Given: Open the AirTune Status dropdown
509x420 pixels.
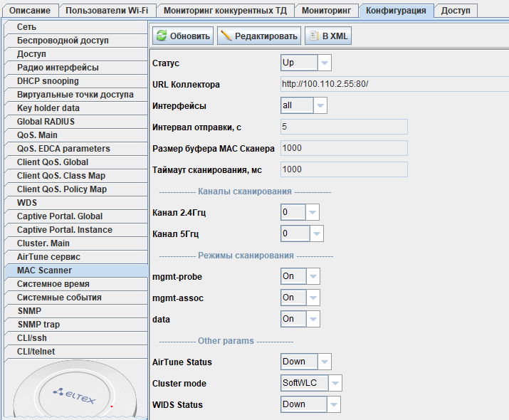Looking at the screenshot, I should point(306,362).
